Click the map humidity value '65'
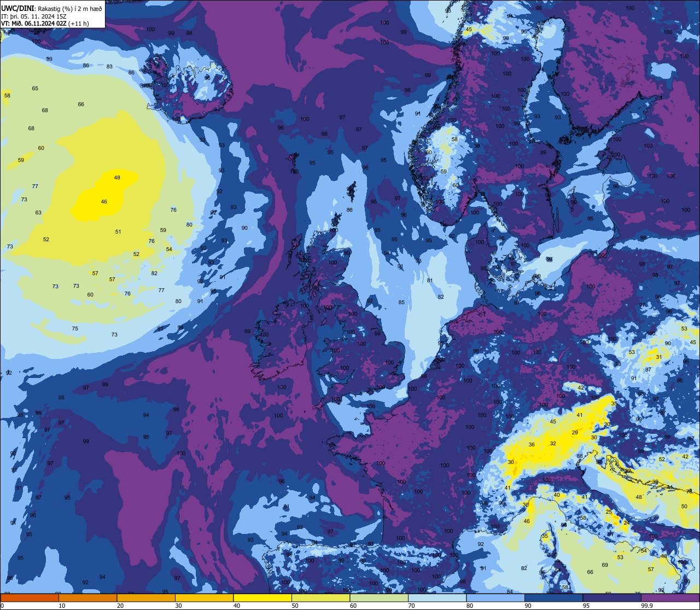 [x=35, y=88]
